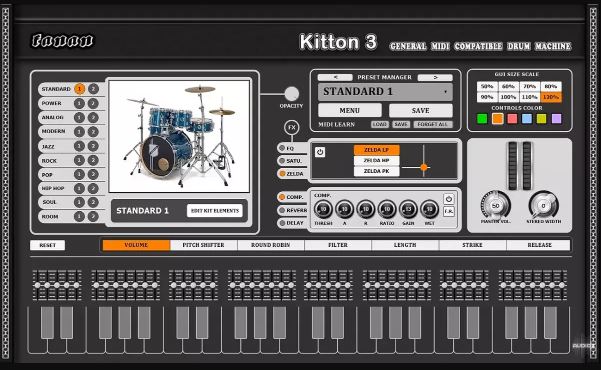The width and height of the screenshot is (601, 370).
Task: Select ZELDA HP filter type
Action: tap(376, 161)
